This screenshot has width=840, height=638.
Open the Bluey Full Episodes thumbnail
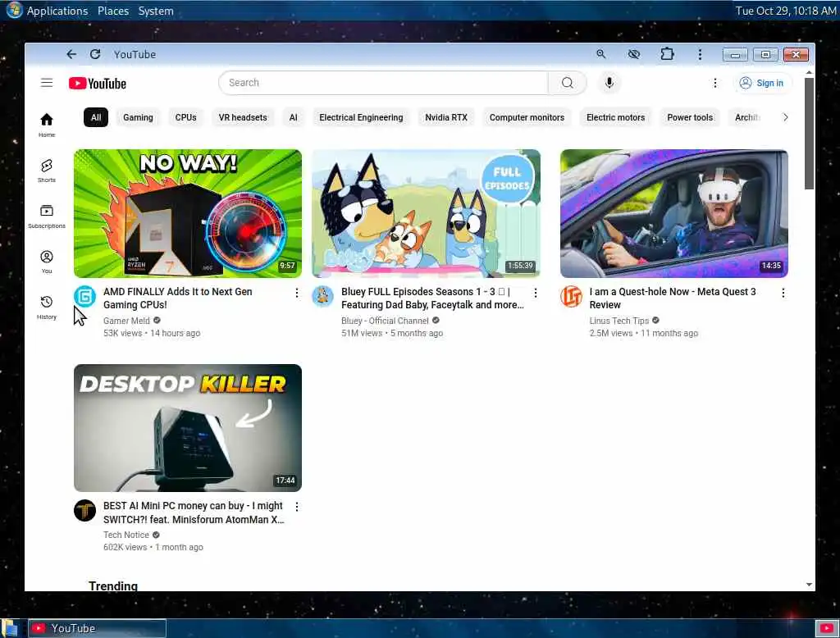[426, 213]
